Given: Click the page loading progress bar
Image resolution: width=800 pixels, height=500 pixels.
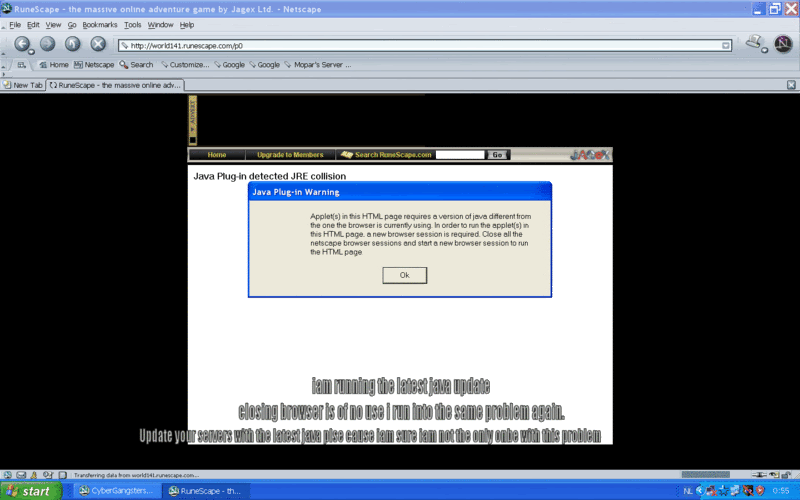Looking at the screenshot, I should tap(706, 474).
